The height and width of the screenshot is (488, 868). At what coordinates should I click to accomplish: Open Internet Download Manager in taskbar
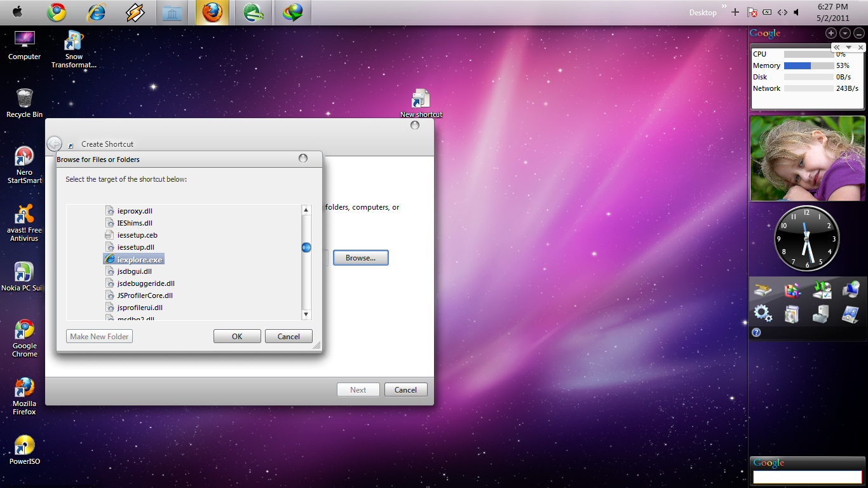[293, 12]
